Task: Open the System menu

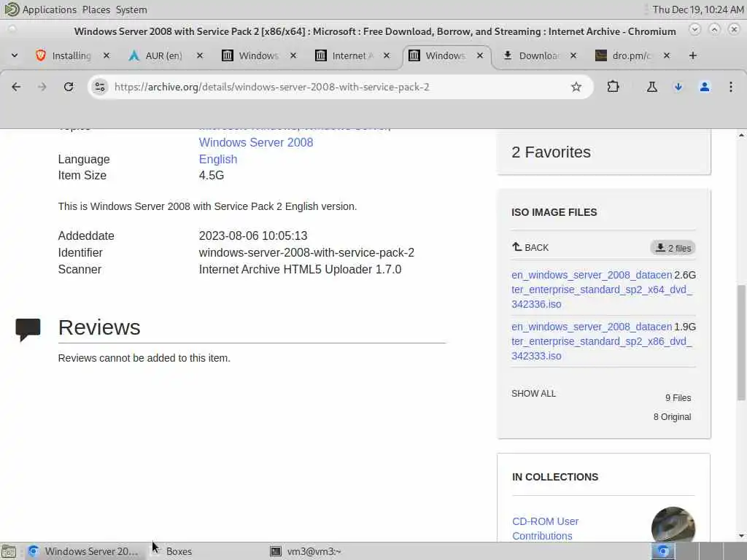Action: (x=131, y=9)
